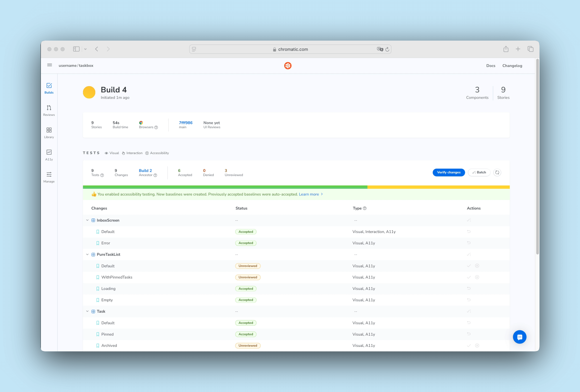Open the hamburger menu beside username/taskbox
580x392 pixels.
[x=49, y=65]
